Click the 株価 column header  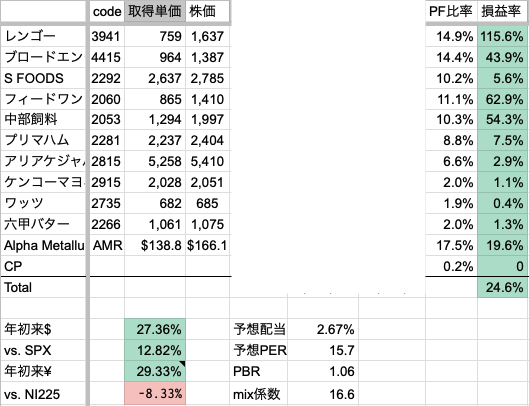tap(207, 11)
